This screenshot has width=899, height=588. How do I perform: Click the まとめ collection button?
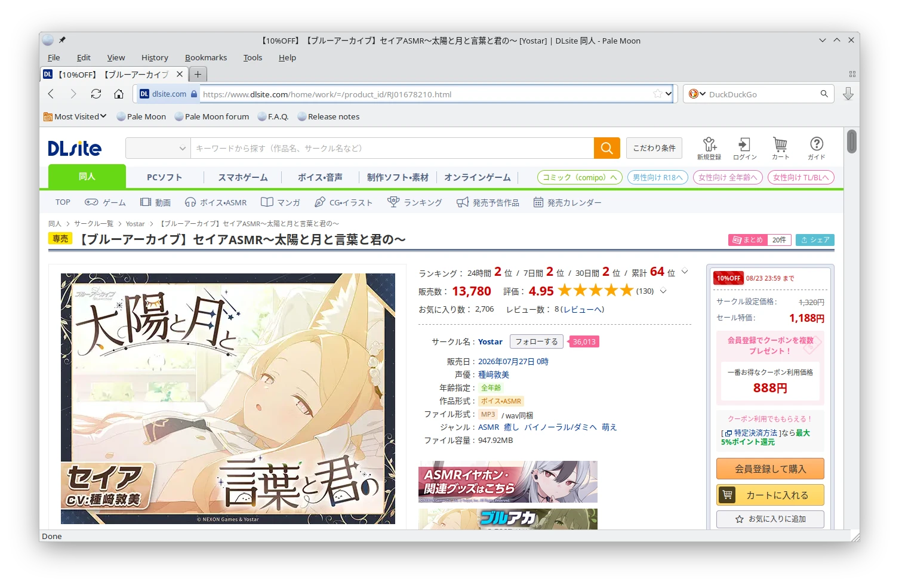tap(747, 239)
